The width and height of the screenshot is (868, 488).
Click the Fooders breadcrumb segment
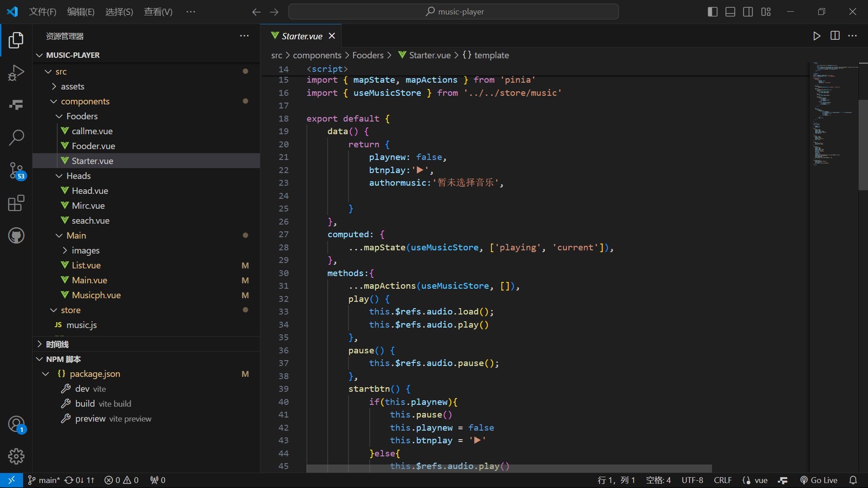coord(368,55)
